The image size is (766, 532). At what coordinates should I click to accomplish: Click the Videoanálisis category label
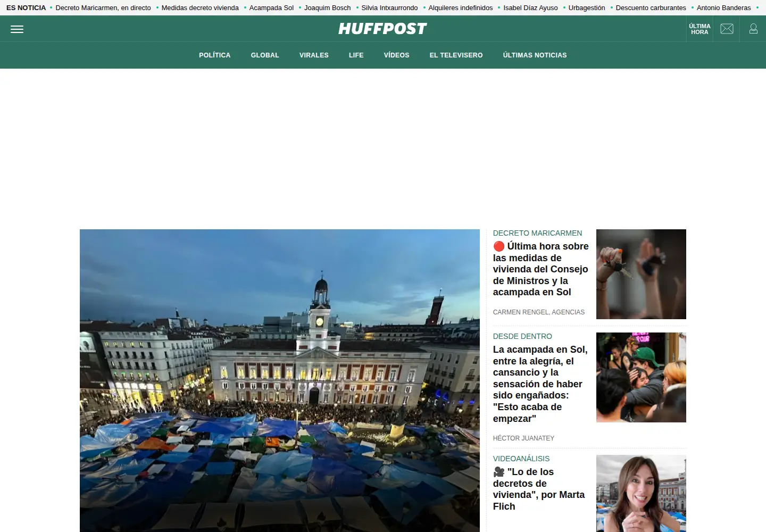(x=521, y=459)
